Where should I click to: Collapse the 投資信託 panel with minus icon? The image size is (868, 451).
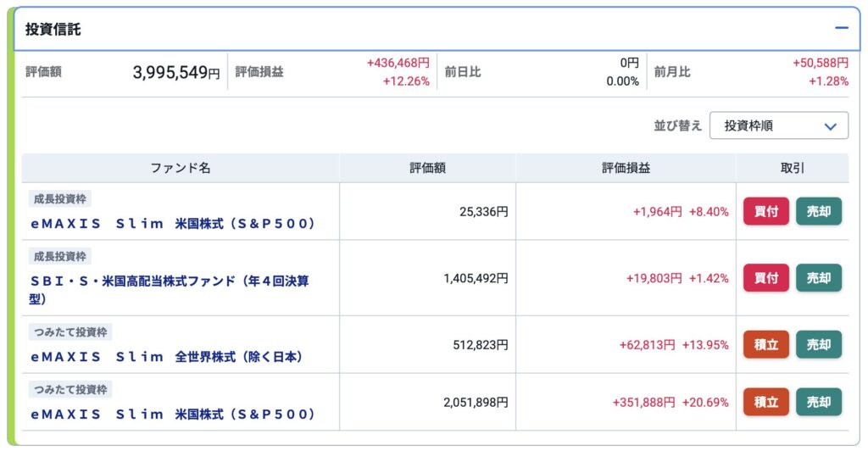click(x=841, y=28)
